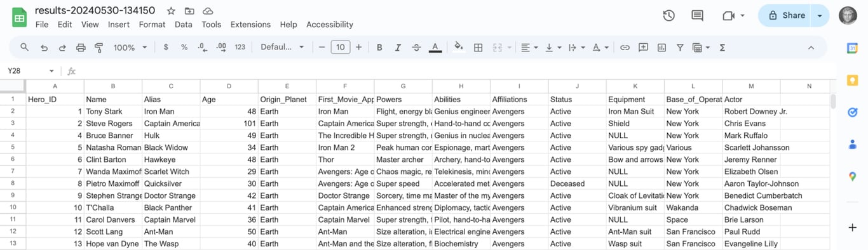Image resolution: width=868 pixels, height=250 pixels.
Task: Open Google Maps side panel
Action: coord(852,176)
